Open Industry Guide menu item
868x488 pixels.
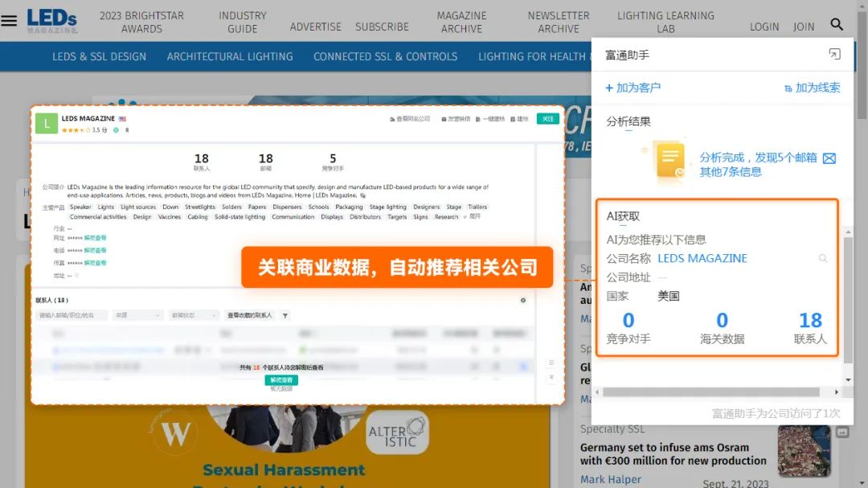click(x=243, y=23)
